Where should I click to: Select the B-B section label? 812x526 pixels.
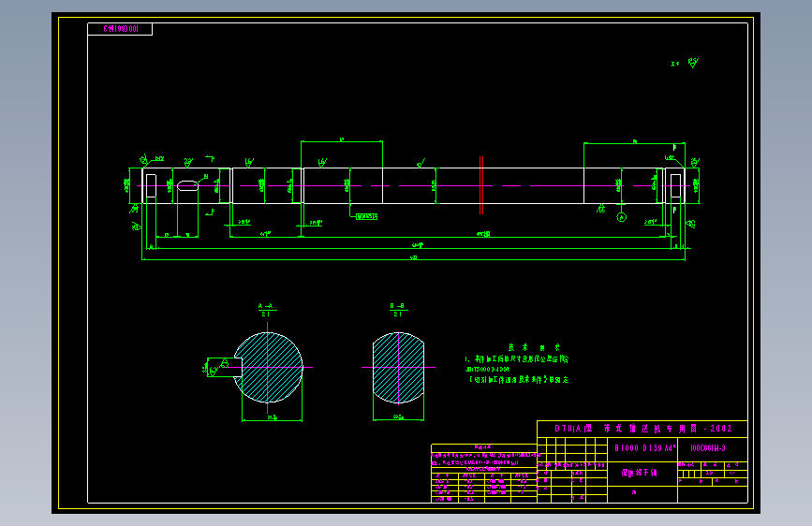[398, 310]
